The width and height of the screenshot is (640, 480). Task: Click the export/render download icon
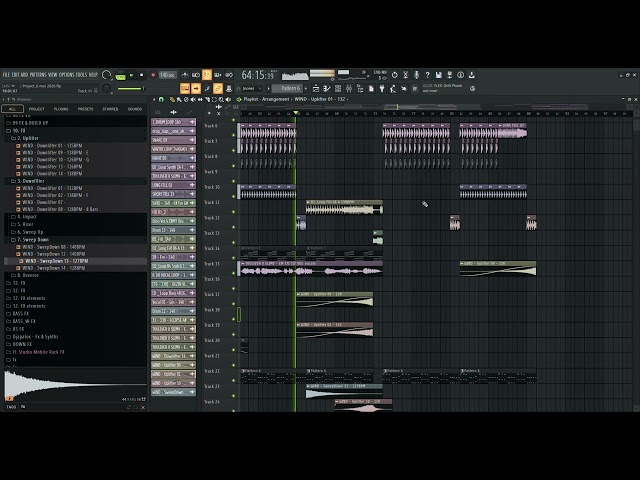(x=471, y=75)
